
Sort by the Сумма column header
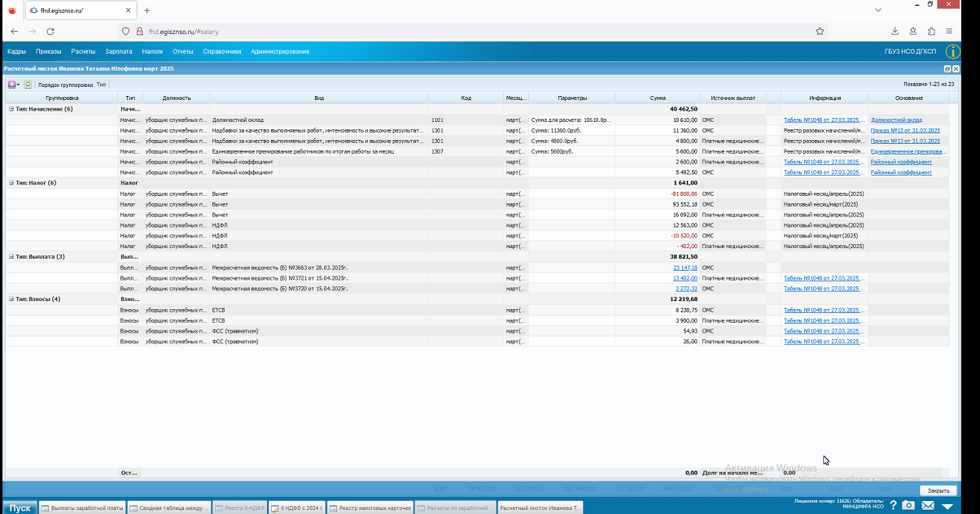(658, 98)
